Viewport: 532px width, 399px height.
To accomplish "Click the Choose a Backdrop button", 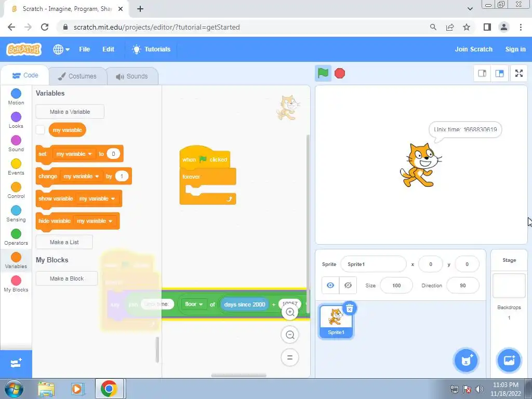I will 509,361.
